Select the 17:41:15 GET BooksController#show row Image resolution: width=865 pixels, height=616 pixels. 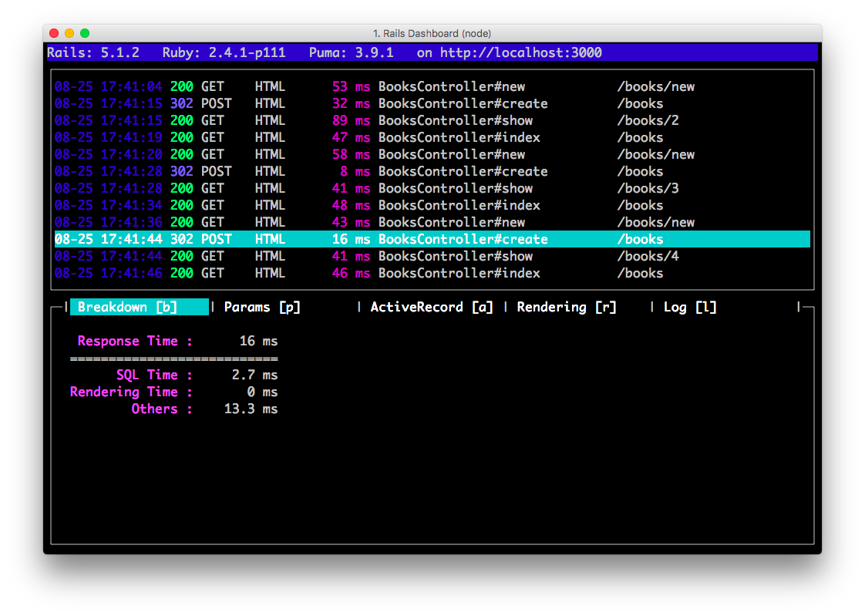[x=432, y=121]
